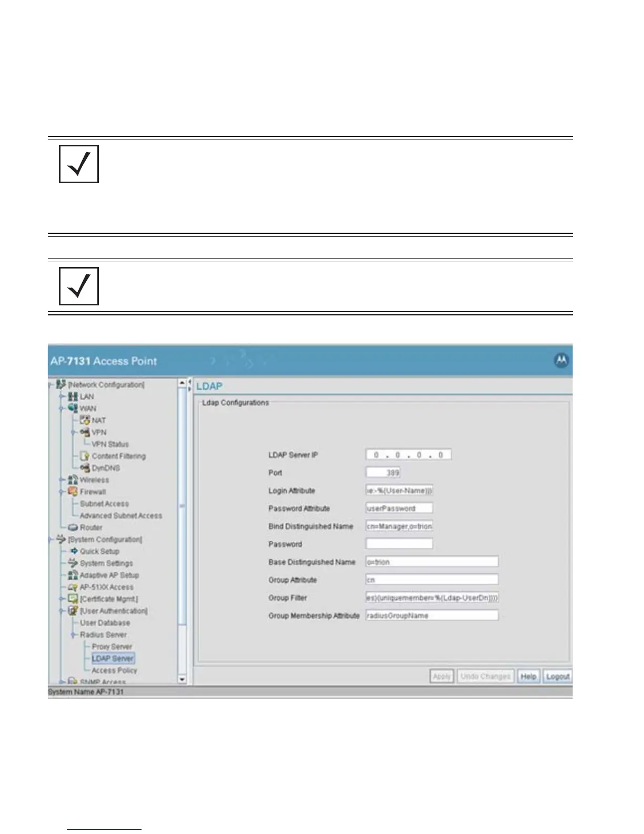644x834 pixels.
Task: Click the System Settings icon
Action: click(x=73, y=563)
